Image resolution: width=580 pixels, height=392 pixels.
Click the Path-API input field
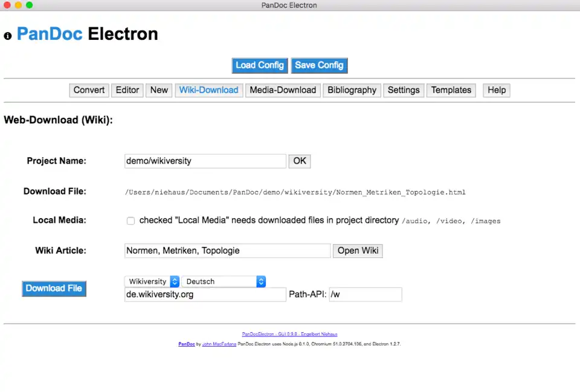pyautogui.click(x=365, y=295)
